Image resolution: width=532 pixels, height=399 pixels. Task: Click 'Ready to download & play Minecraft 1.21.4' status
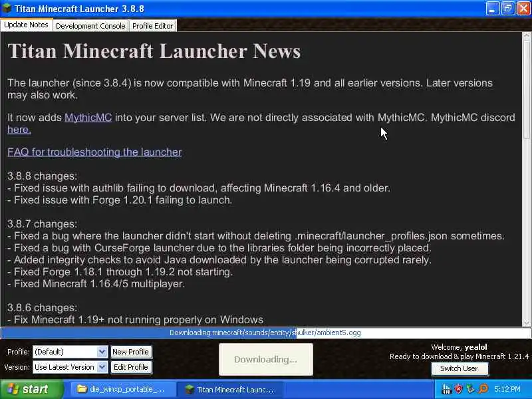pos(459,356)
